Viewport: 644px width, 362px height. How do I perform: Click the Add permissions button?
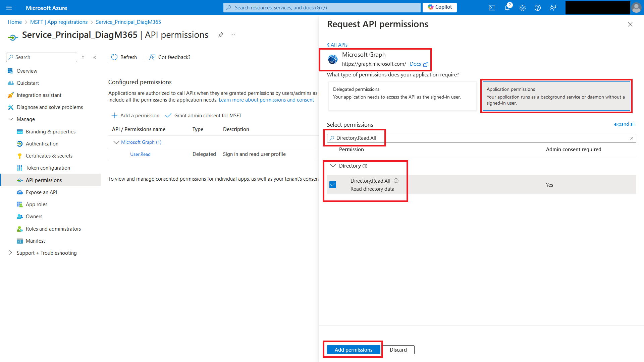pos(353,350)
